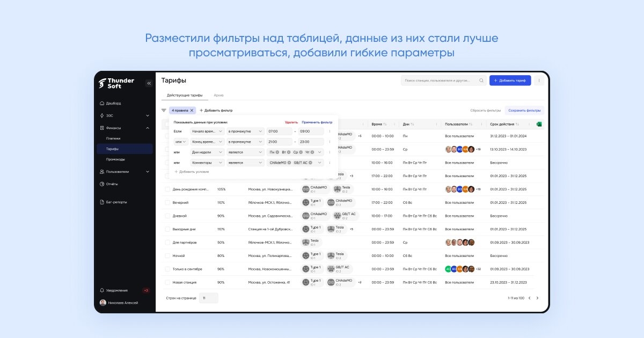Collapse the sidebar with the double-chevron icon
644x338 pixels.
pos(149,83)
